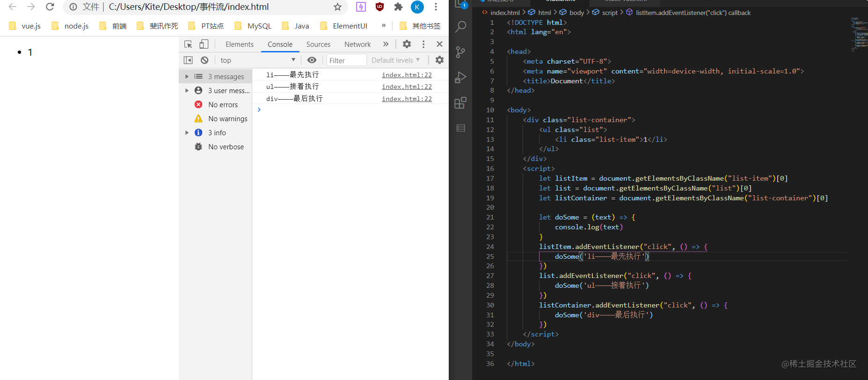The width and height of the screenshot is (868, 380).
Task: Expand the 3 info group
Action: [x=187, y=132]
